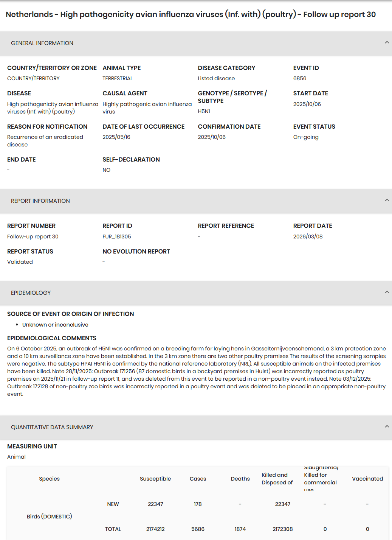Click the total cases value 5686

click(x=198, y=529)
